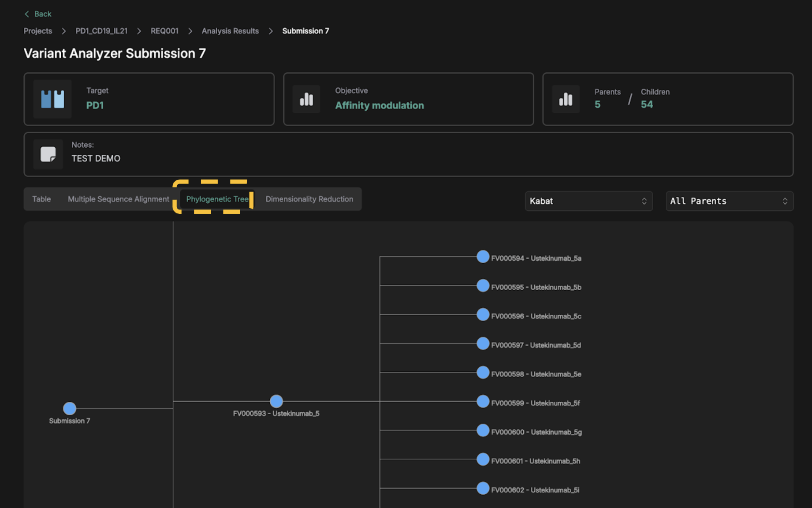Viewport: 812px width, 508px height.
Task: Navigate to REQ001 breadcrumb
Action: (x=164, y=31)
